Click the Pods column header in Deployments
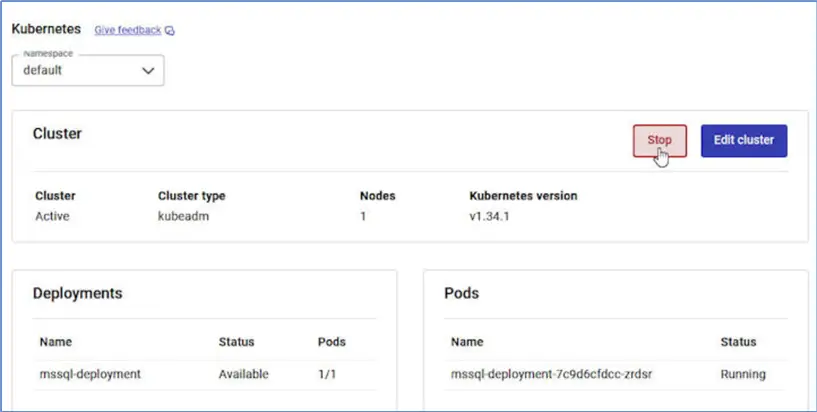 pos(332,342)
